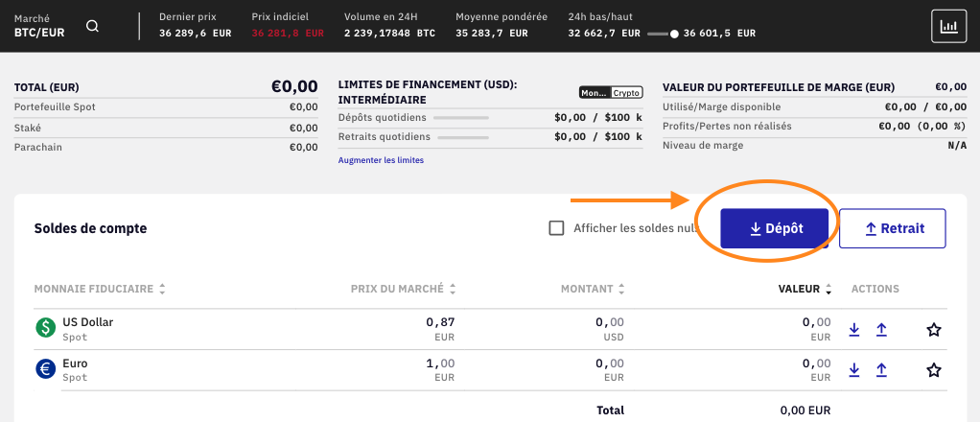Click the Soldes de compte heading
Viewport: 980px width, 422px height.
[91, 229]
